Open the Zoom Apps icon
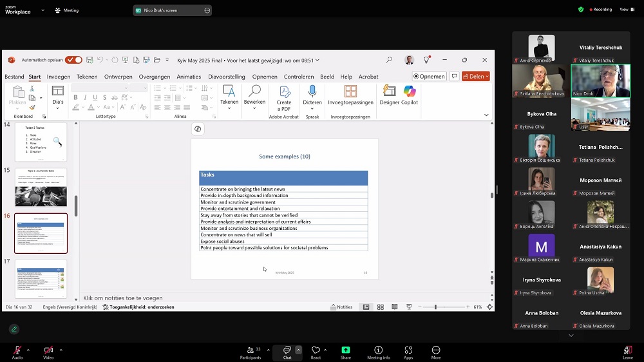Screen dimensions: 644x362 pos(408,350)
